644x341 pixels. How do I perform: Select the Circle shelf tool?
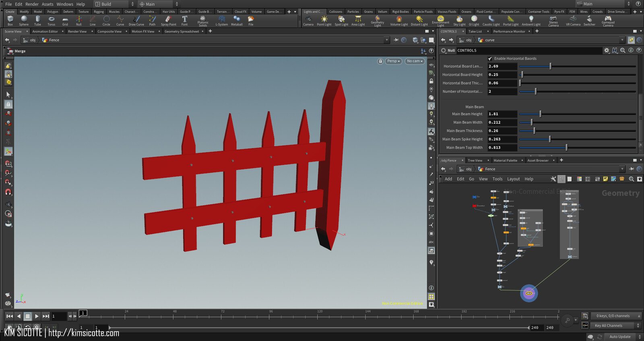106,21
